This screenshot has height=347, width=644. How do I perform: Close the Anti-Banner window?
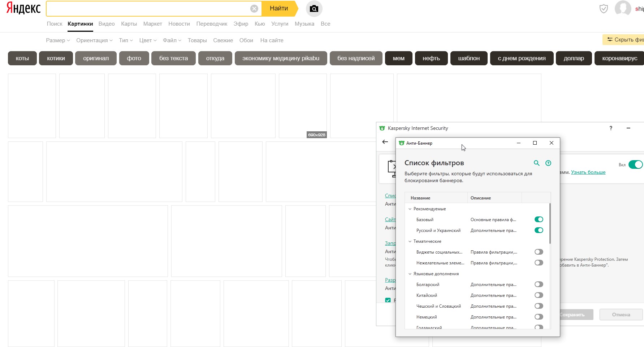552,143
